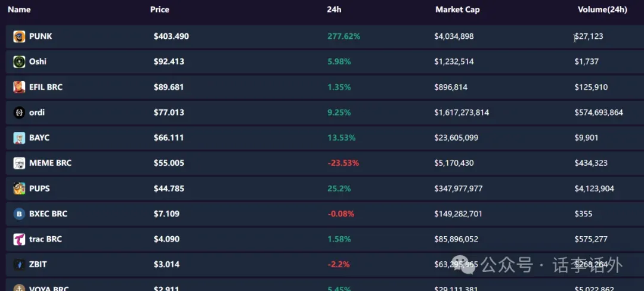Click trac BRC market cap $85,896,052
The image size is (644, 291).
click(x=456, y=239)
